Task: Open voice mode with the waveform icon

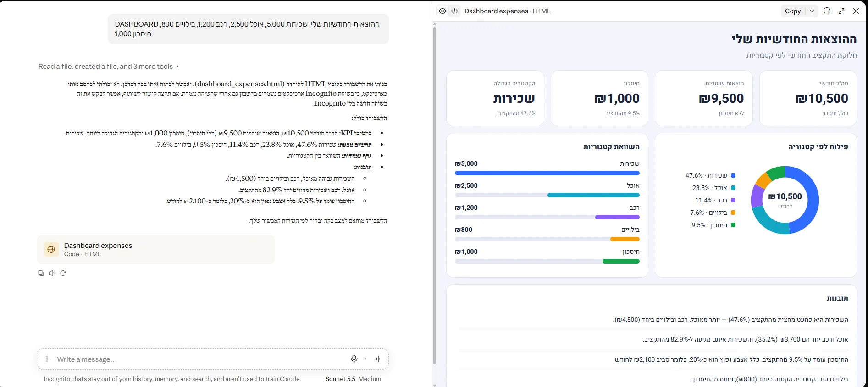Action: click(x=378, y=359)
